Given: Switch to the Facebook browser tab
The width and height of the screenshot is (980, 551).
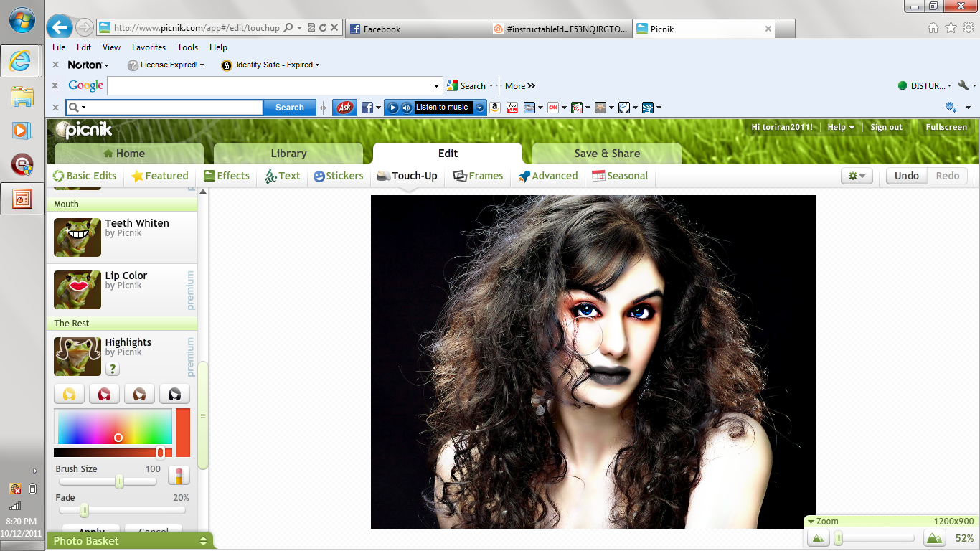Looking at the screenshot, I should point(418,29).
